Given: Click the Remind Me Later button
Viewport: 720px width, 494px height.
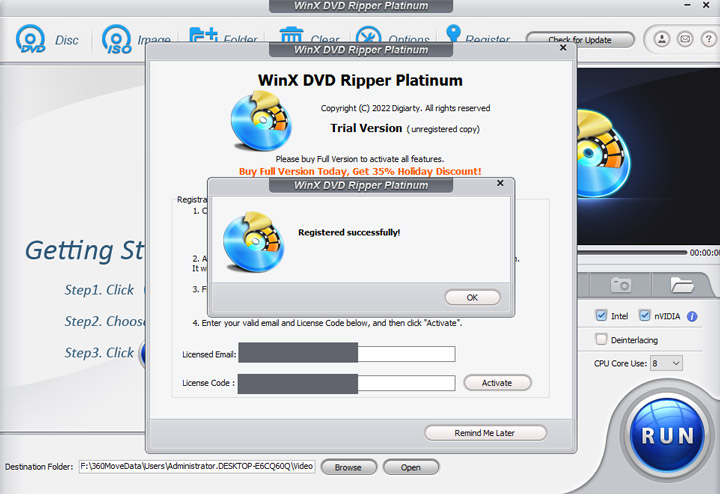Looking at the screenshot, I should click(x=485, y=433).
